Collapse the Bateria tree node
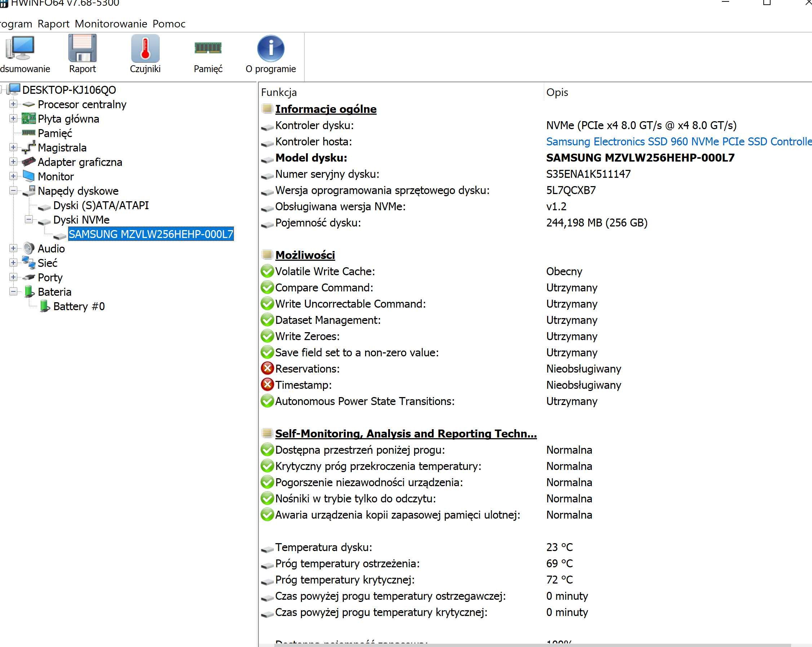 coord(13,292)
